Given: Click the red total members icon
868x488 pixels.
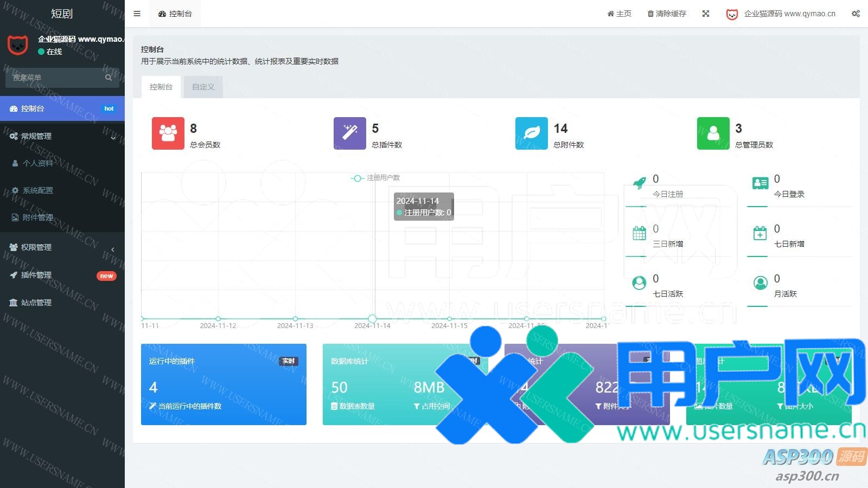Looking at the screenshot, I should click(x=168, y=133).
